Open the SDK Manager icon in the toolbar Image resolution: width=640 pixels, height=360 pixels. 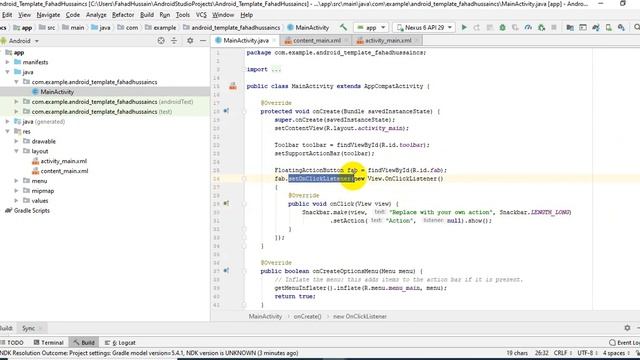coord(621,27)
